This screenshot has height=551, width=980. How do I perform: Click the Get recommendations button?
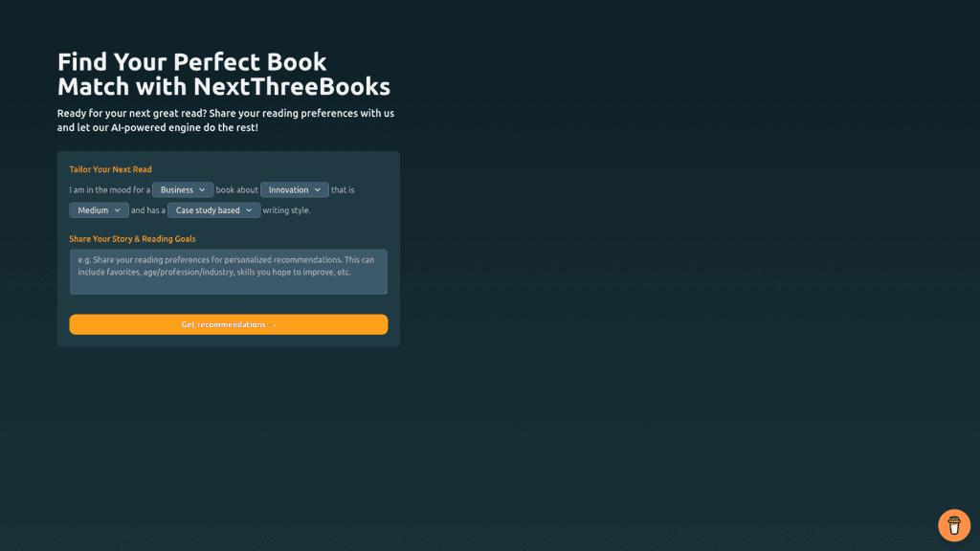coord(229,324)
